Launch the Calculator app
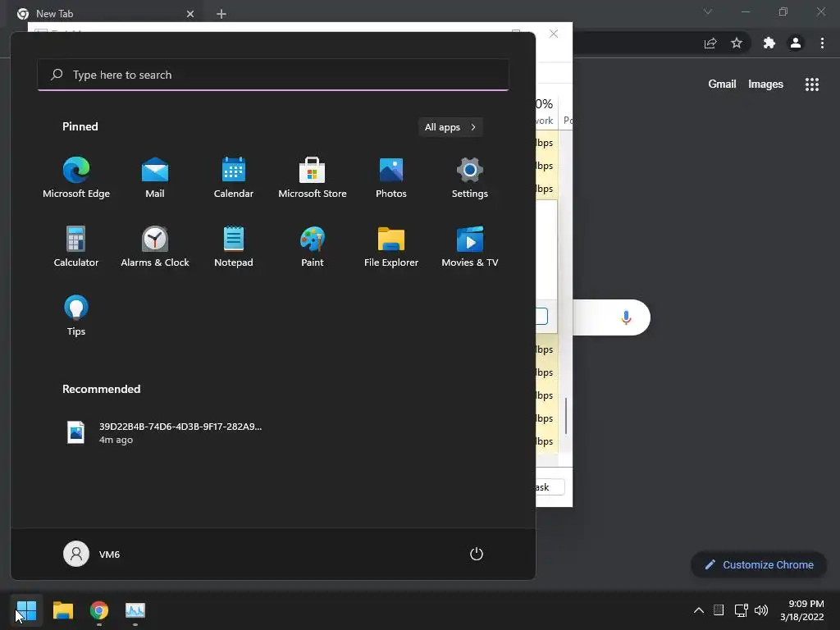 76,246
